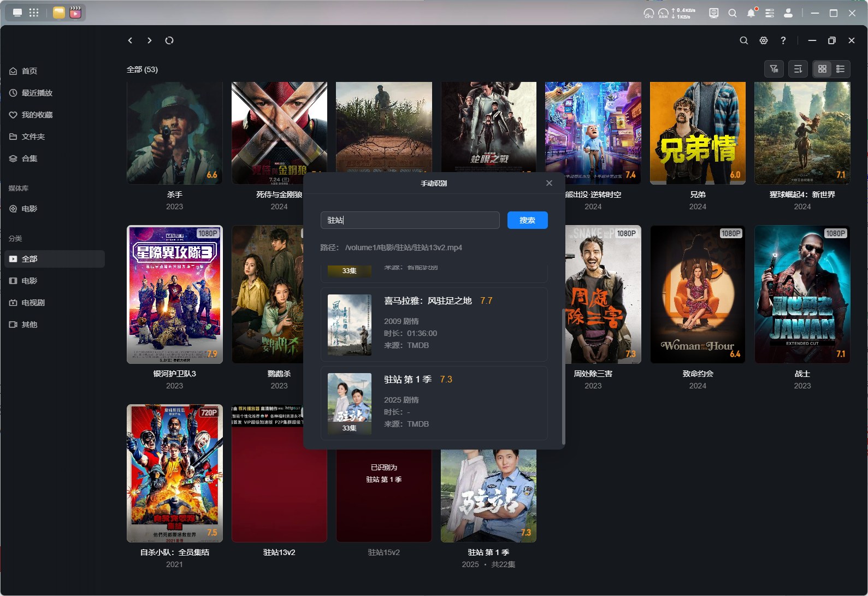Check the CPU usage indicator
Viewport: 868px width, 596px height.
(x=649, y=13)
